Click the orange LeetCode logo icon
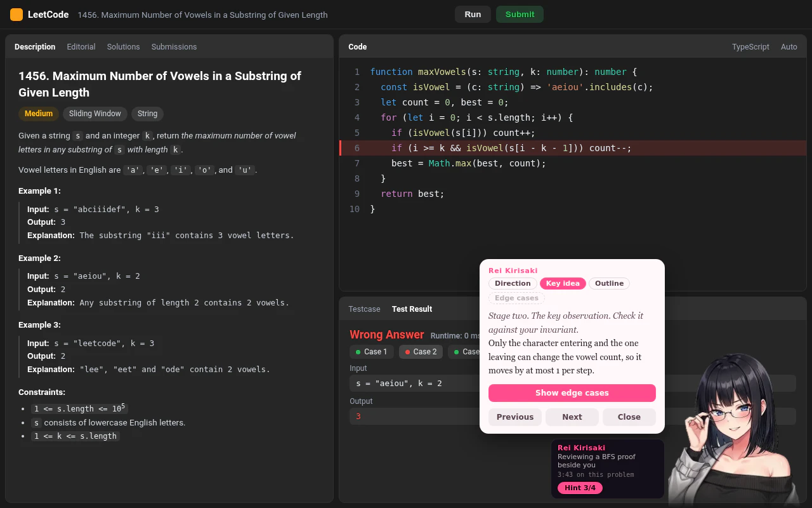 pos(16,15)
